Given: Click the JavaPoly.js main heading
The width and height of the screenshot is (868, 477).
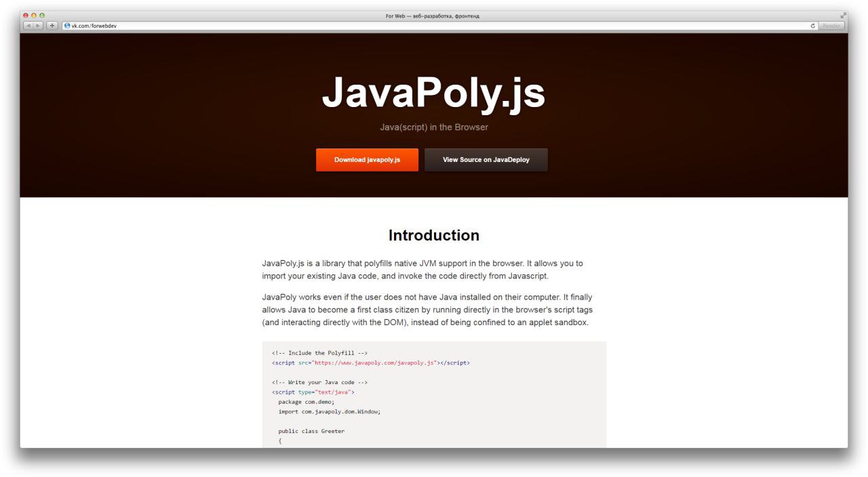Looking at the screenshot, I should click(433, 93).
